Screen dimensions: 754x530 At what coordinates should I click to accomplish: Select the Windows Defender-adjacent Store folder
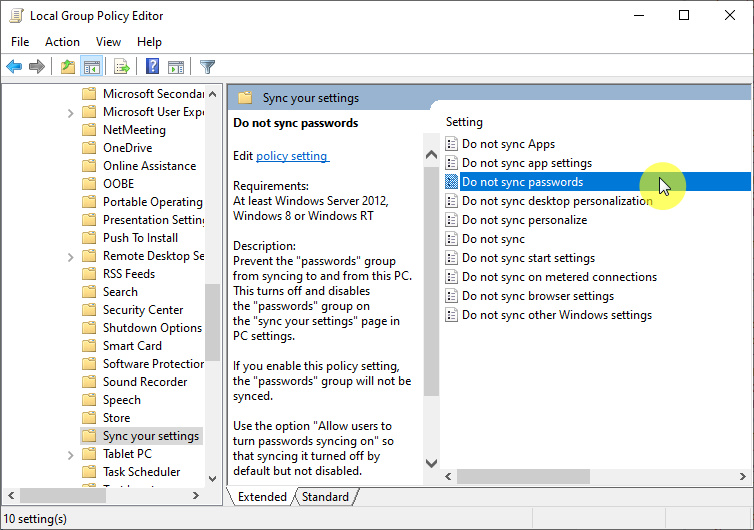tap(116, 418)
